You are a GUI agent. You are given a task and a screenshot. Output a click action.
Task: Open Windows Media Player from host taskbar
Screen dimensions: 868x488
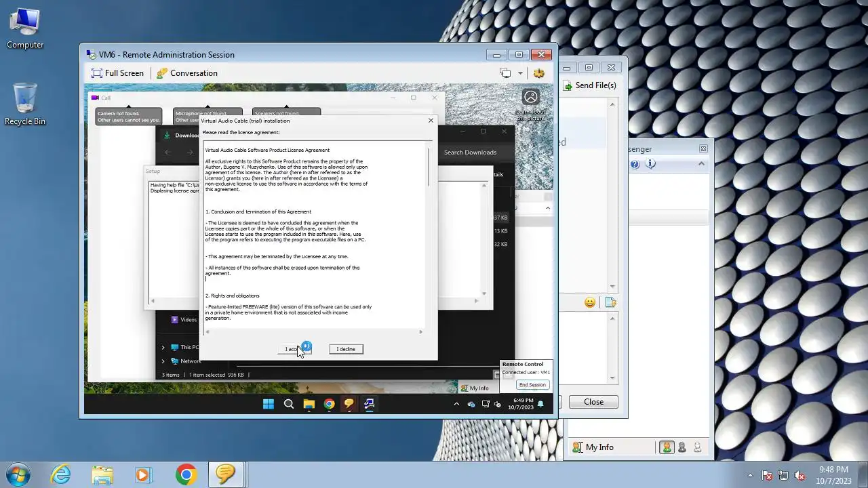(x=143, y=474)
